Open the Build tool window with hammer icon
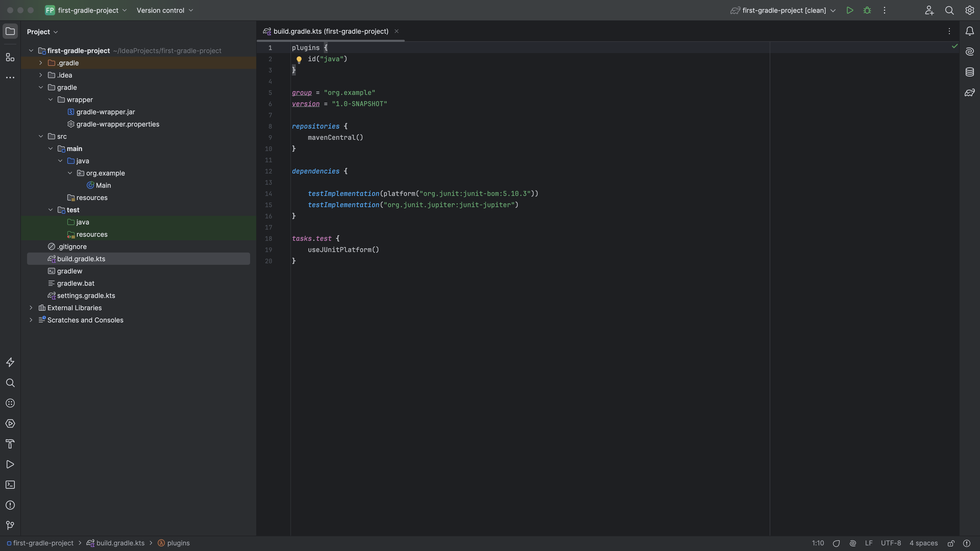This screenshot has width=980, height=551. pyautogui.click(x=10, y=444)
